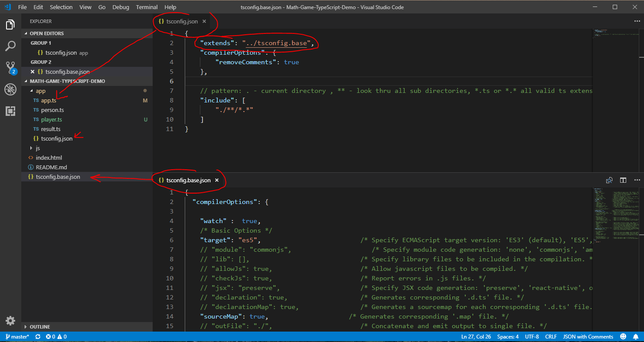The image size is (644, 342).
Task: Open index.html from the explorer
Action: (49, 158)
